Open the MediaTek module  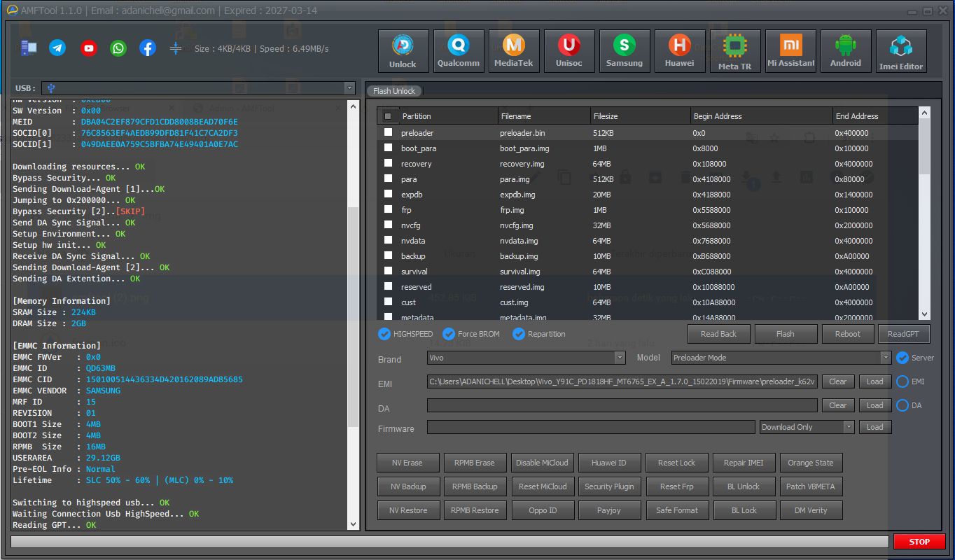[x=513, y=50]
